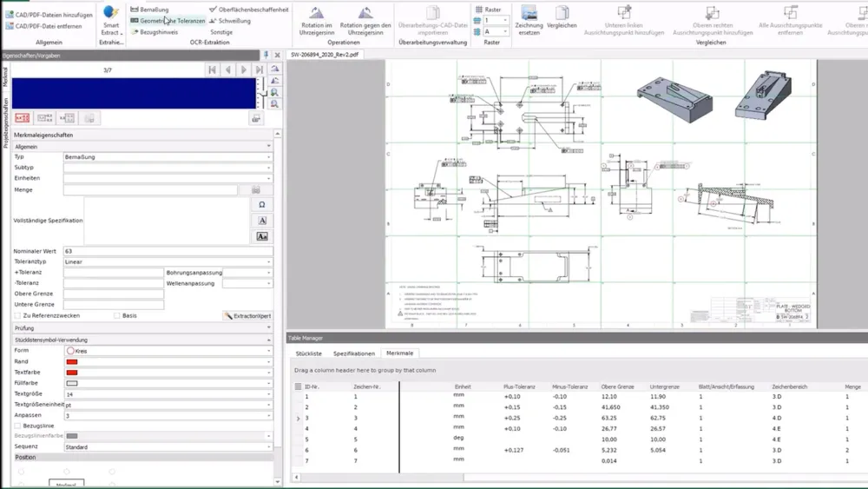Collapse Stücklistensymbol-Verwendung section
This screenshot has height=489, width=868.
click(x=268, y=340)
